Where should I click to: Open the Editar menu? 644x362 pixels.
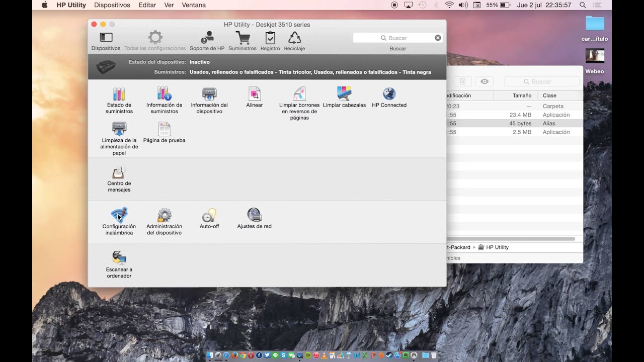pos(147,5)
